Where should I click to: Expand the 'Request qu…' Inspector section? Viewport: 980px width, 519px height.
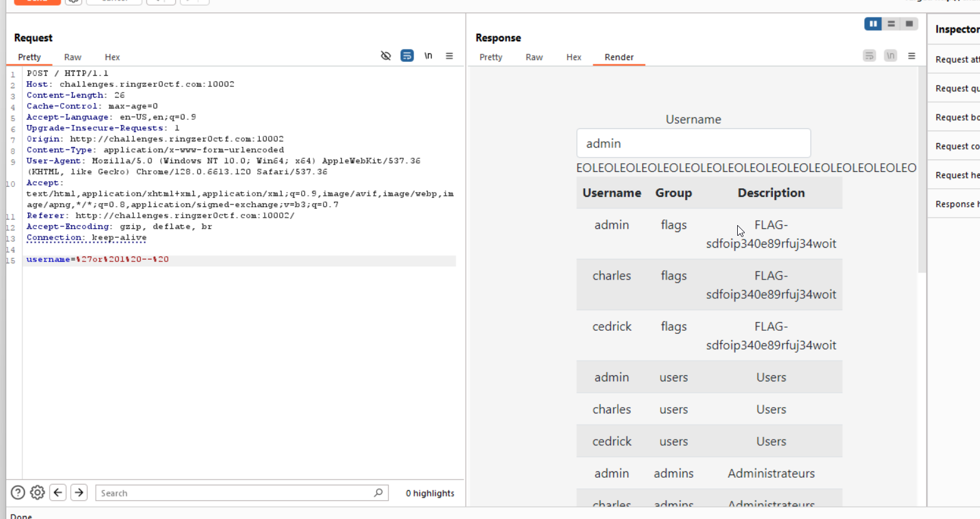point(954,88)
